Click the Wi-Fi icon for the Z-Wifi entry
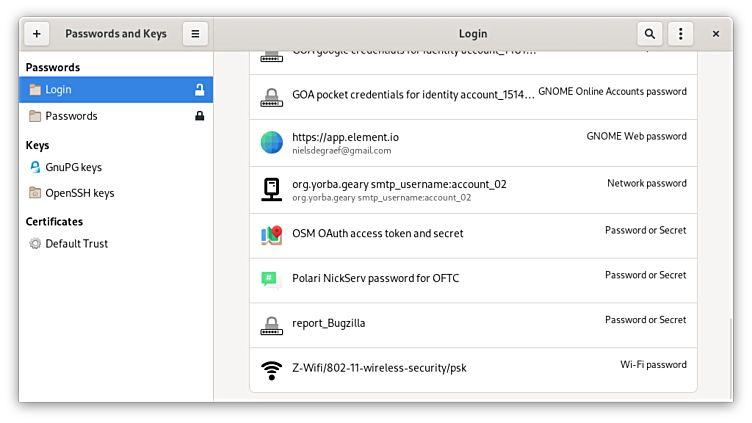Image resolution: width=752 pixels, height=423 pixels. click(x=271, y=370)
